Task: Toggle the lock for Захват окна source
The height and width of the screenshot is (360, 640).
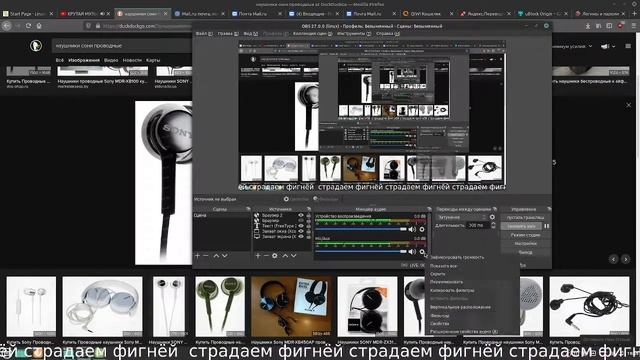Action: point(308,231)
